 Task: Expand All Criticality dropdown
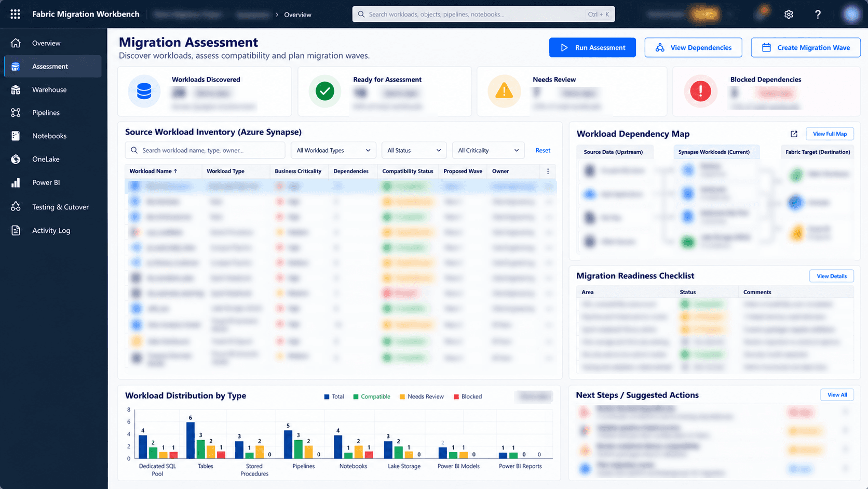[x=488, y=150]
